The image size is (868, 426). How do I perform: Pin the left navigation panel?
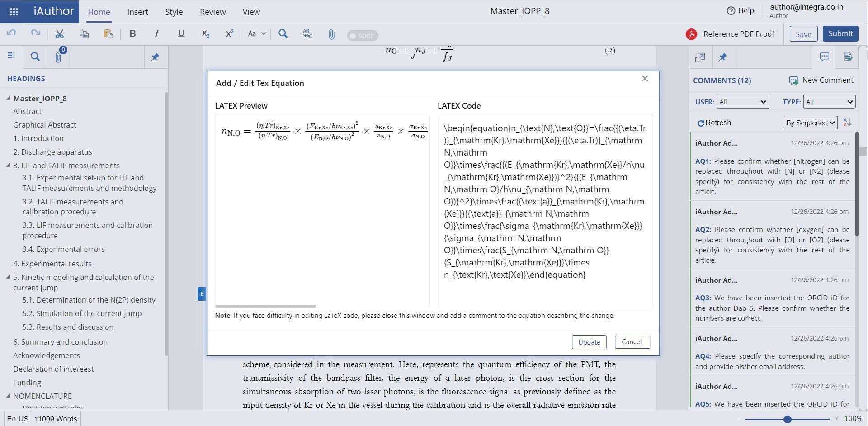point(155,57)
